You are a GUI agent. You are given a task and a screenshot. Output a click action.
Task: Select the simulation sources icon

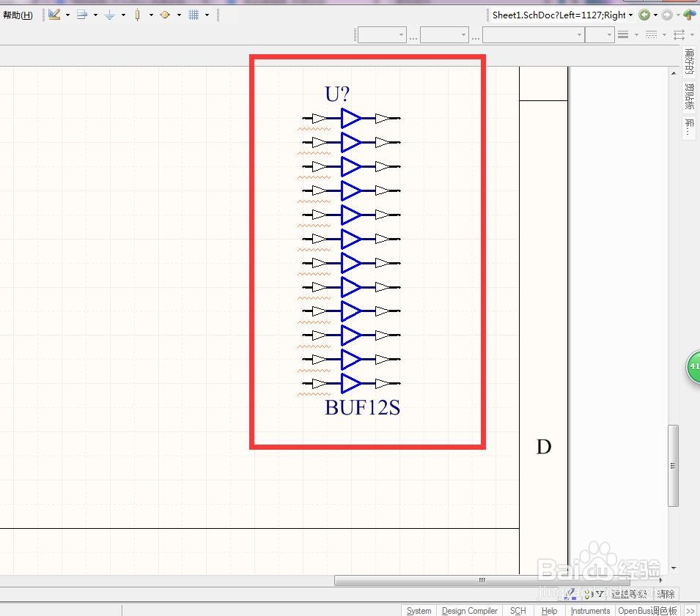coord(165,15)
